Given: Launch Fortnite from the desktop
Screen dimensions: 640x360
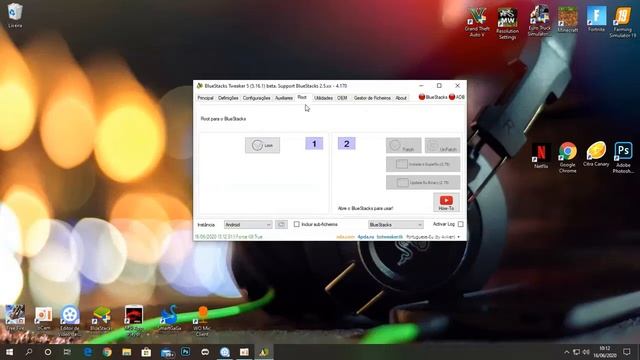Looking at the screenshot, I should point(596,19).
